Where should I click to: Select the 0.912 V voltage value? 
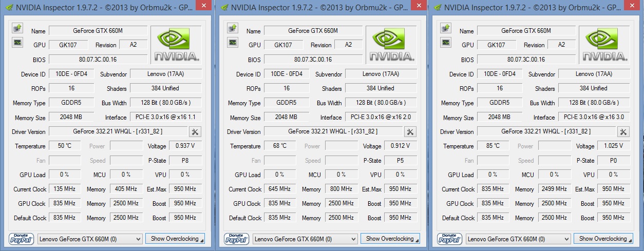tap(401, 146)
